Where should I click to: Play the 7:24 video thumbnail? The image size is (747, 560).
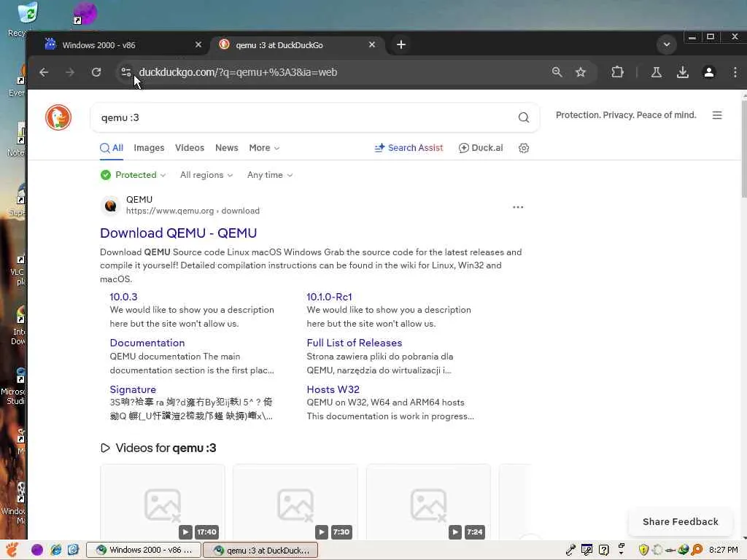pyautogui.click(x=428, y=502)
